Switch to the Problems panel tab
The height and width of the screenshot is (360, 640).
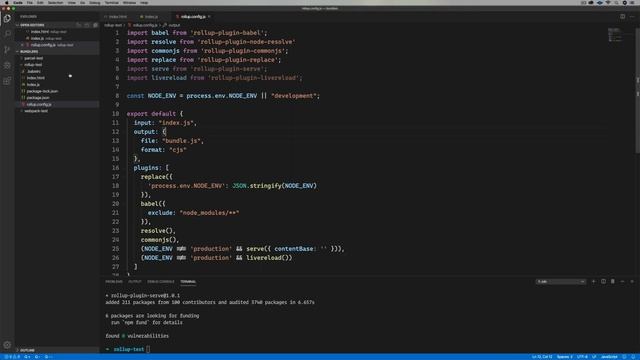click(114, 281)
